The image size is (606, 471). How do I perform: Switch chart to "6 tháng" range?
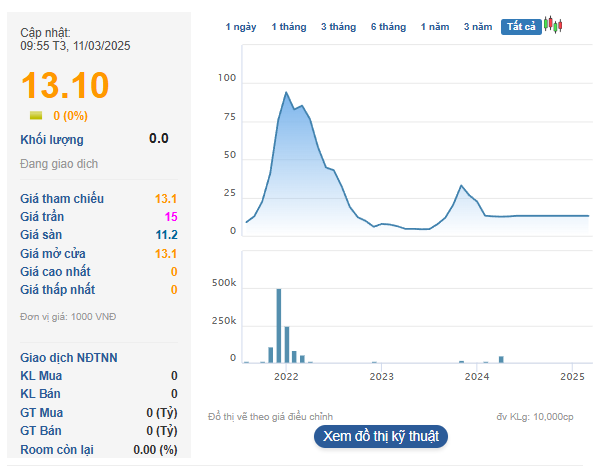[x=388, y=27]
